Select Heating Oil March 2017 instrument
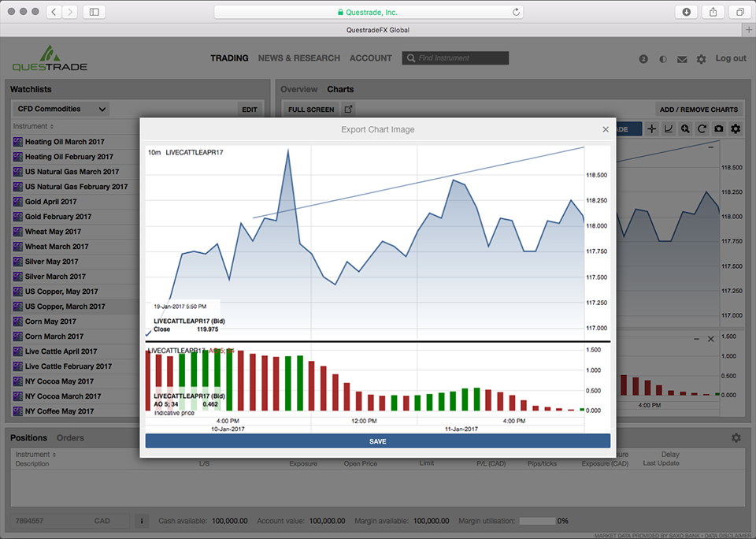This screenshot has height=539, width=756. [65, 142]
